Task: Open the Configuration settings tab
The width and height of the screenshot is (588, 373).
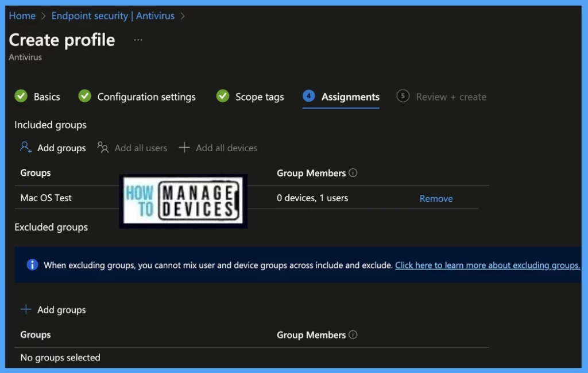Action: click(x=146, y=97)
